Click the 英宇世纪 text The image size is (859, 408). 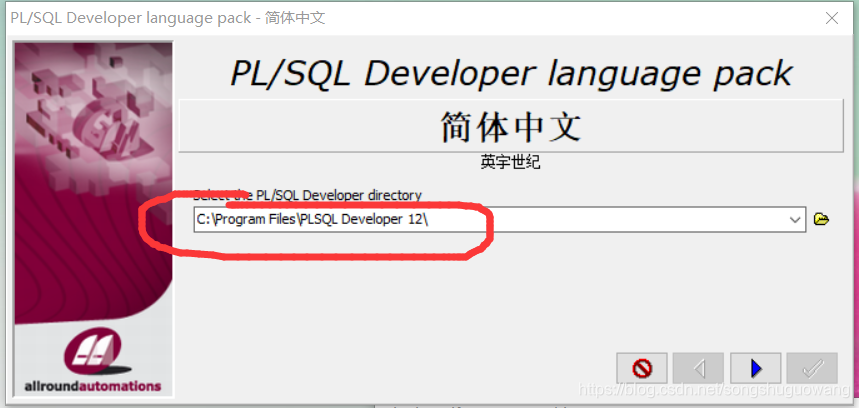[x=511, y=163]
